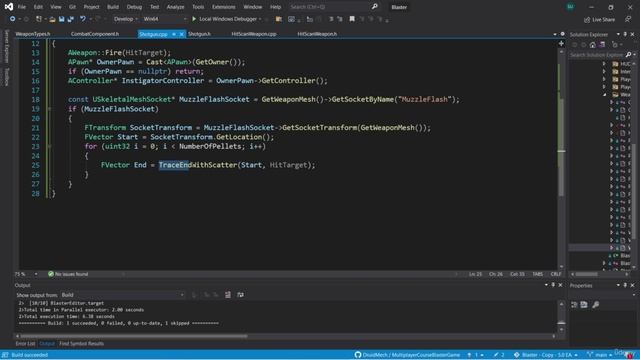Switch to the Shotgun.h tab
640x360 pixels.
click(199, 34)
